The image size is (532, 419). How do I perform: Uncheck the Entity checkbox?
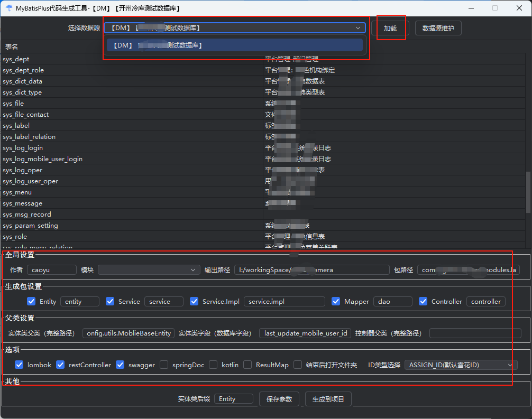(x=31, y=302)
